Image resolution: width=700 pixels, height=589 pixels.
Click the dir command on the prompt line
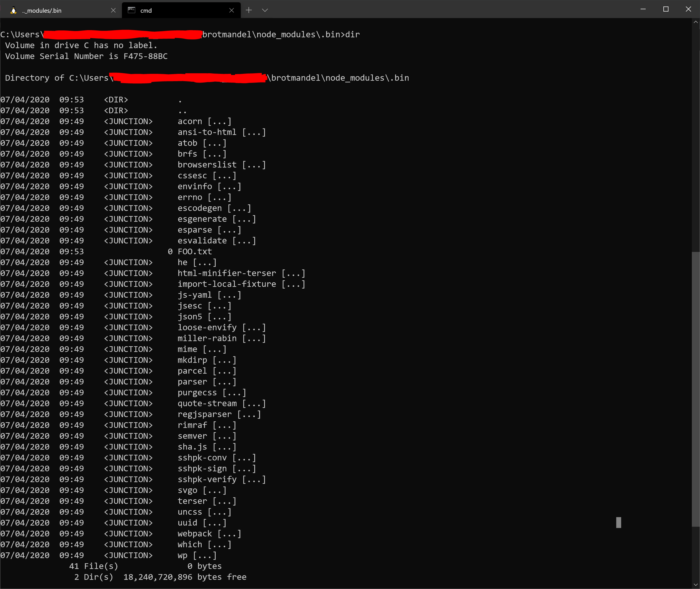click(x=353, y=34)
